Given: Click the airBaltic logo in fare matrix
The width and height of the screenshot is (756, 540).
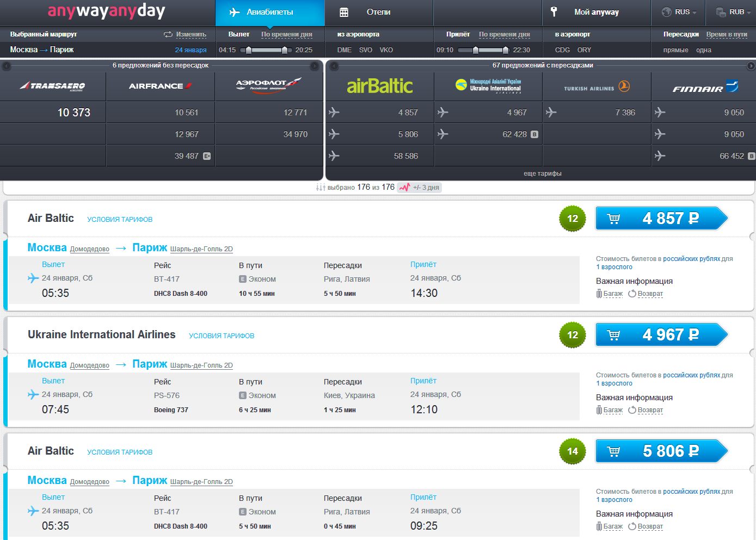Looking at the screenshot, I should (x=379, y=86).
